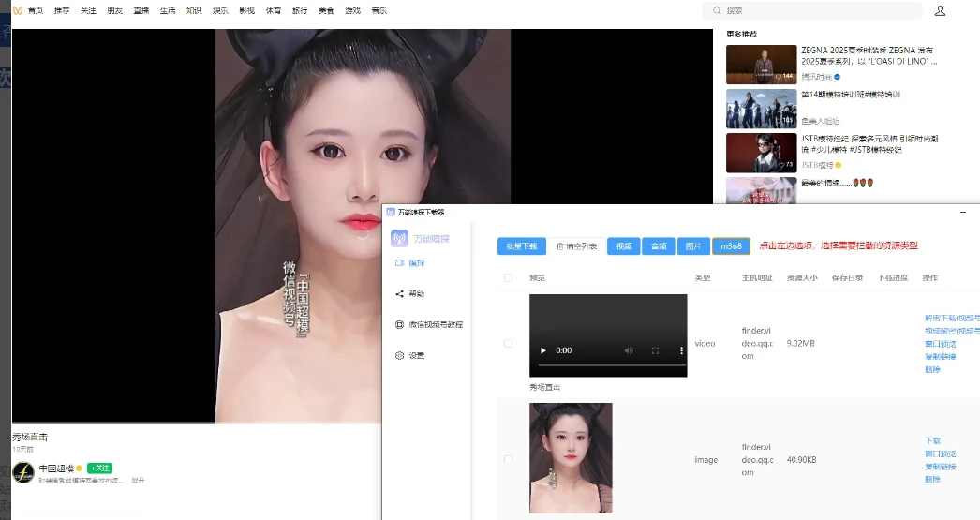Click 窗口预览 for the image row
Image resolution: width=980 pixels, height=520 pixels.
point(941,453)
